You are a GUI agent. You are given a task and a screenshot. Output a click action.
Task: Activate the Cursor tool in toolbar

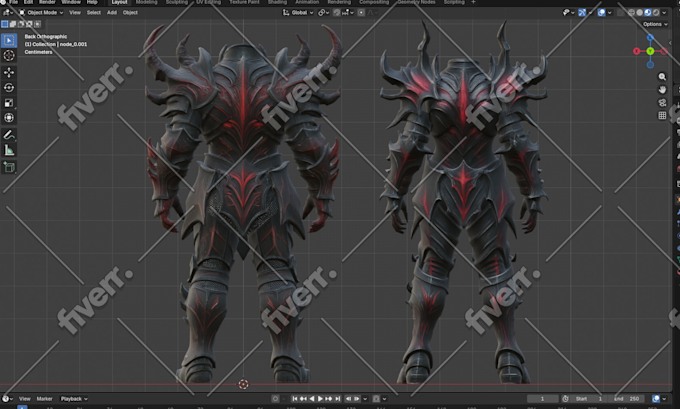(9, 56)
